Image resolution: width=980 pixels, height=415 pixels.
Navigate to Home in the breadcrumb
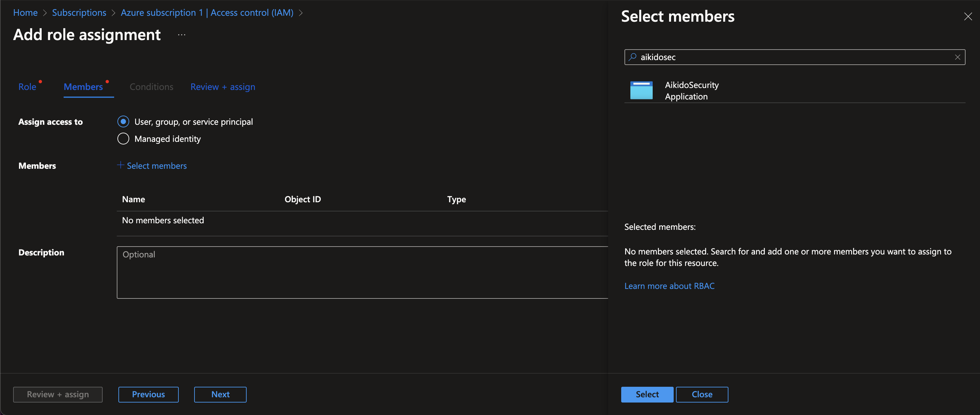26,12
